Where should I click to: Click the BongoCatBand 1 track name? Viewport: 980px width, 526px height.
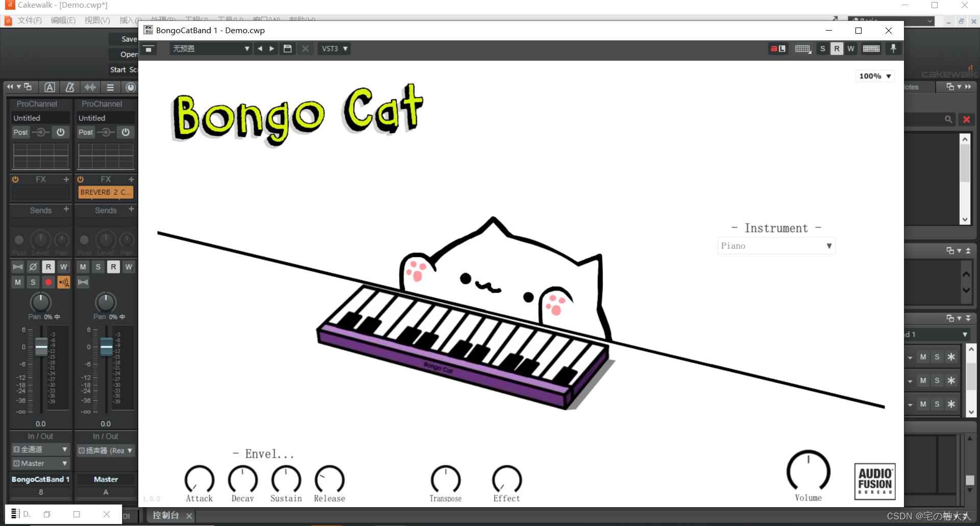tap(40, 479)
